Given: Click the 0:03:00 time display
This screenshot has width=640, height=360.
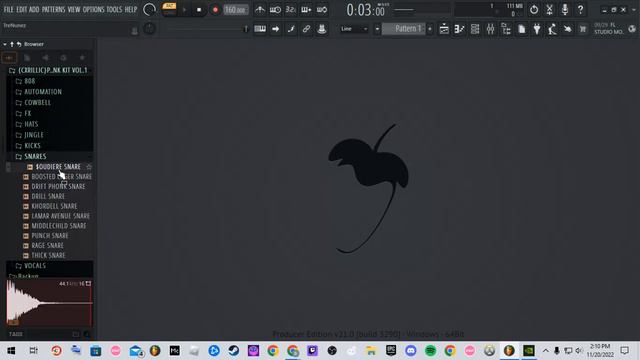Looking at the screenshot, I should click(x=366, y=10).
